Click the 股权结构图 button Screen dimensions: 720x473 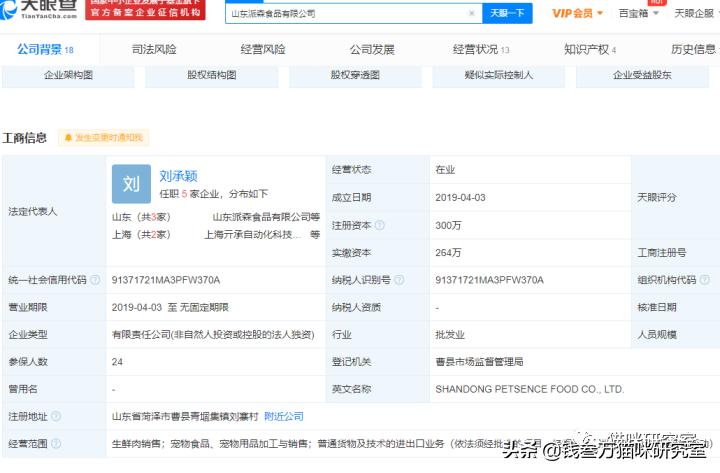pos(212,75)
